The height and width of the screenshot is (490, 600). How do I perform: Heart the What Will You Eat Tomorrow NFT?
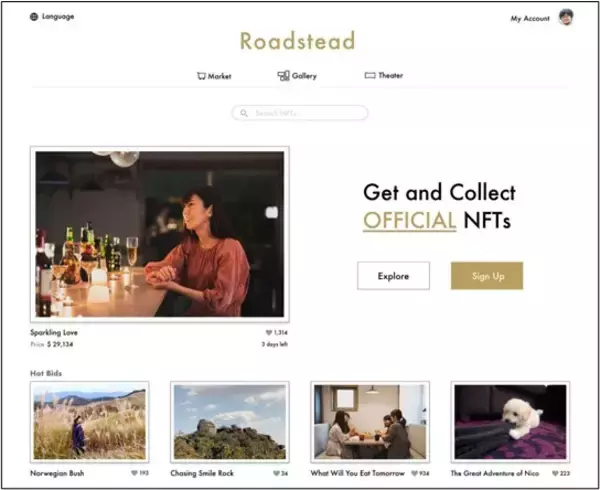[x=412, y=473]
